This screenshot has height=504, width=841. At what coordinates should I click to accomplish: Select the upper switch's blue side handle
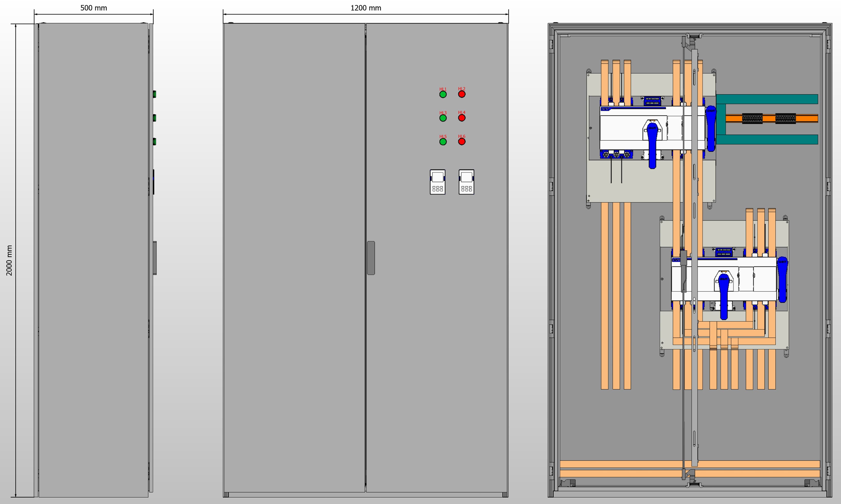(x=711, y=128)
